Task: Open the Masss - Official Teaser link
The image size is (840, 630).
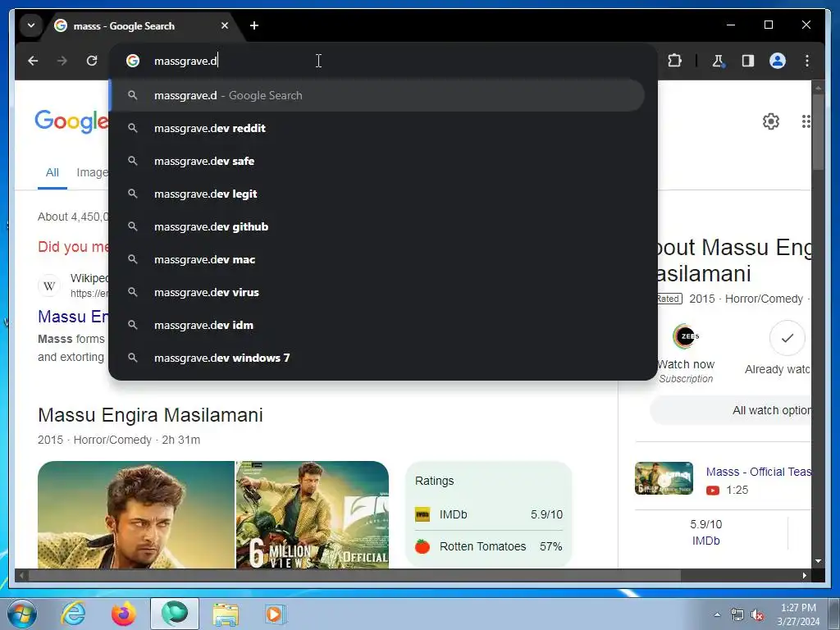Action: click(x=759, y=472)
